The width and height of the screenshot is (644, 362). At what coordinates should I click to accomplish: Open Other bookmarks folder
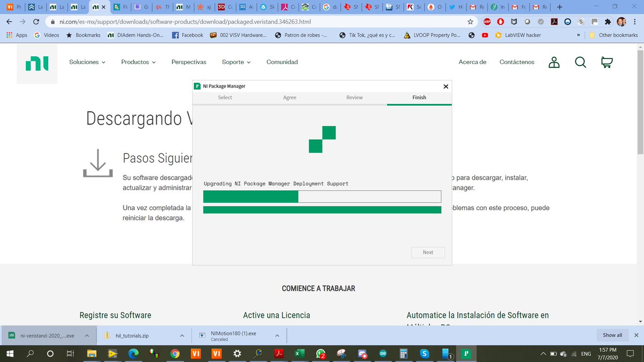pos(613,35)
